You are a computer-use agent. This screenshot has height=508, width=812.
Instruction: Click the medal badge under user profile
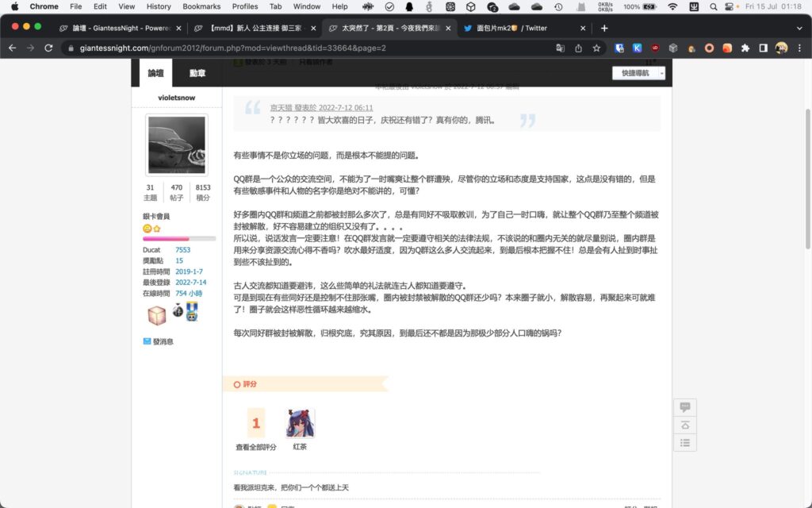point(192,311)
